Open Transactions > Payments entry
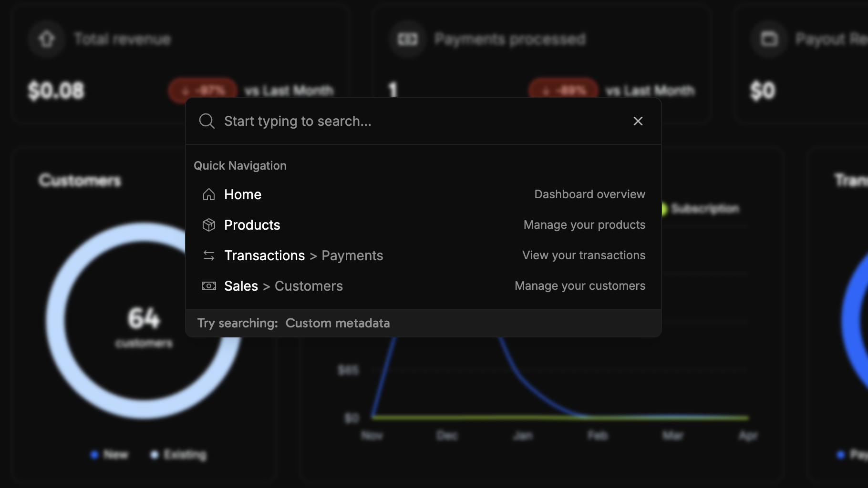The height and width of the screenshot is (488, 868). [x=424, y=255]
